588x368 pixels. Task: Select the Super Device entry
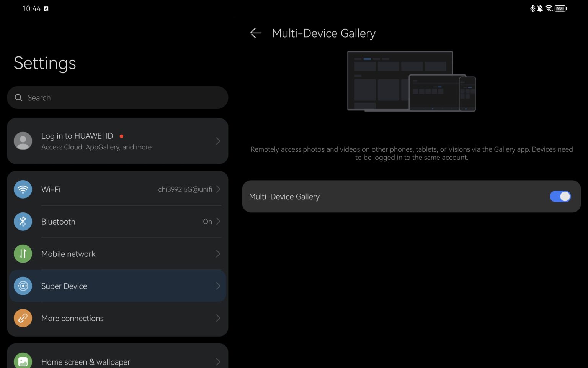[x=118, y=286]
